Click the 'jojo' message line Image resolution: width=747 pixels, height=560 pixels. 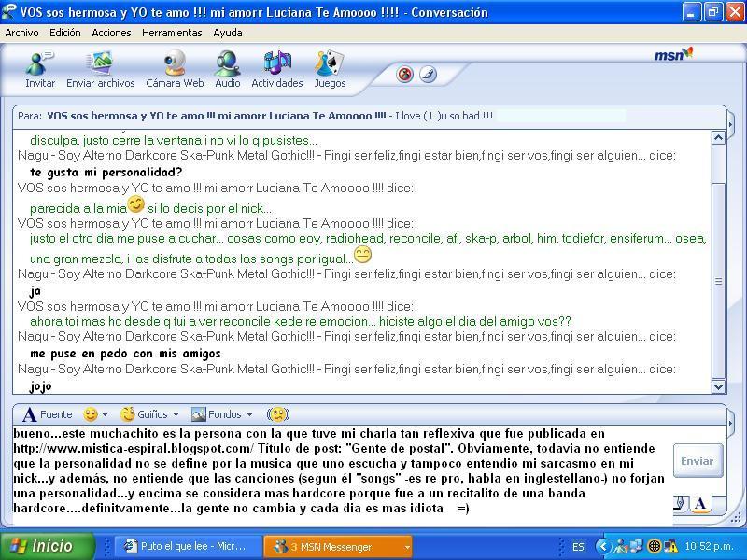[40, 386]
